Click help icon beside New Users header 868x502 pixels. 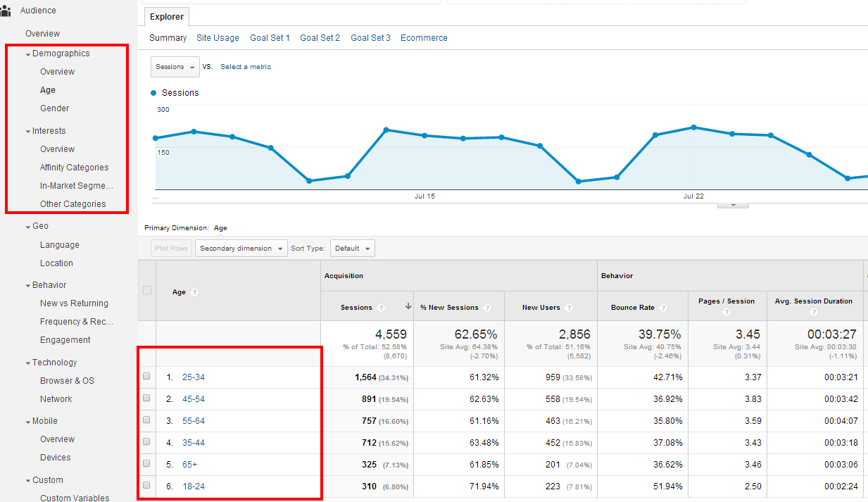569,308
